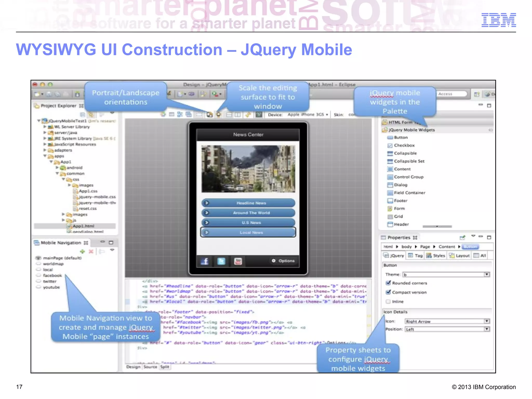Switch to the Source tab
The width and height of the screenshot is (532, 399).
tap(150, 367)
